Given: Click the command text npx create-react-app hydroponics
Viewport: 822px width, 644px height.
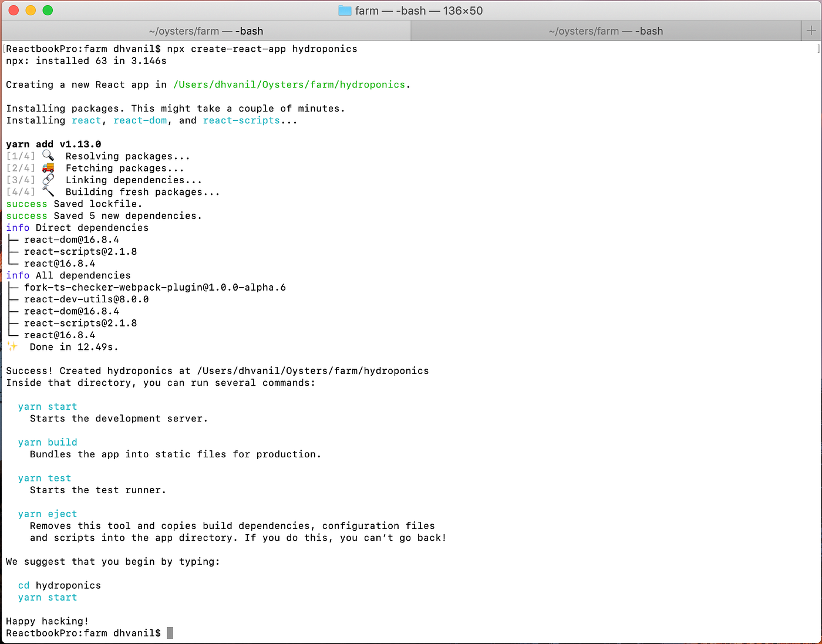Looking at the screenshot, I should pos(262,49).
